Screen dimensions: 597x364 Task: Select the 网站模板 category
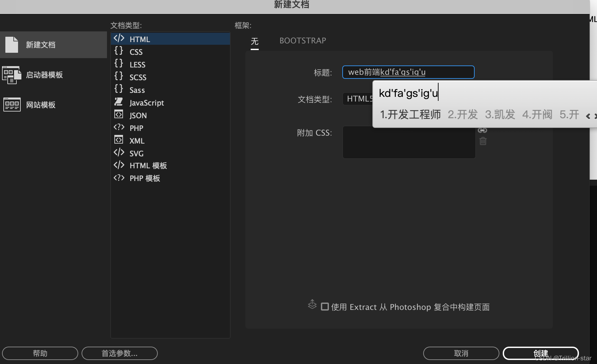53,105
